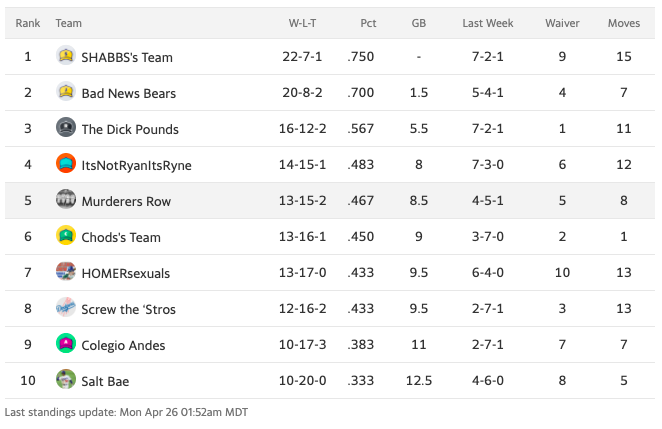662x429 pixels.
Task: Click Colegio Andes green avatar
Action: (66, 344)
